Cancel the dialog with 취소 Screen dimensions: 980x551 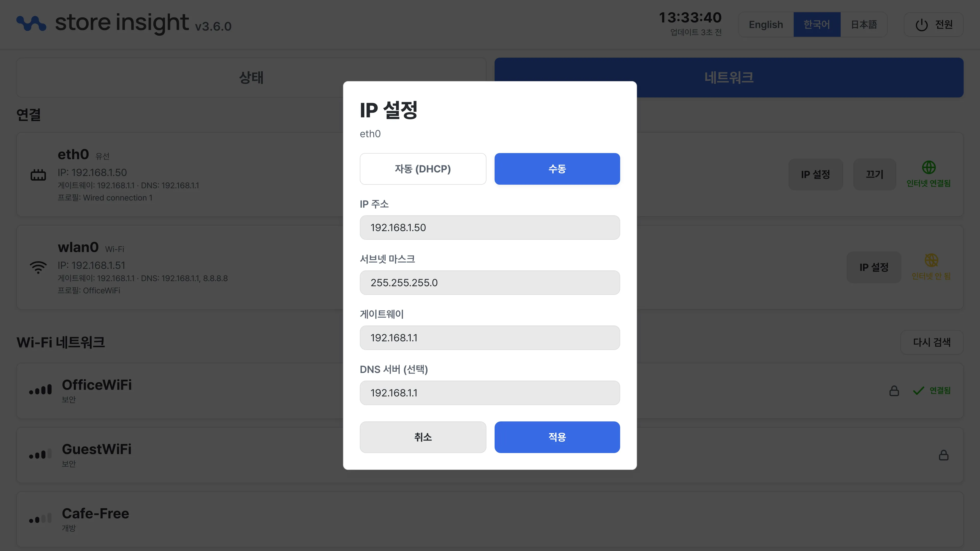click(423, 437)
